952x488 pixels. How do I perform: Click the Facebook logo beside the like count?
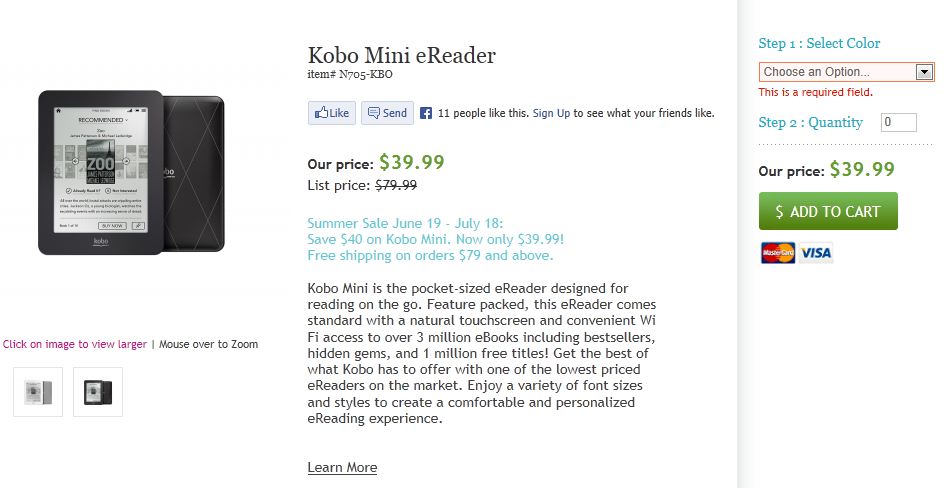click(x=426, y=113)
